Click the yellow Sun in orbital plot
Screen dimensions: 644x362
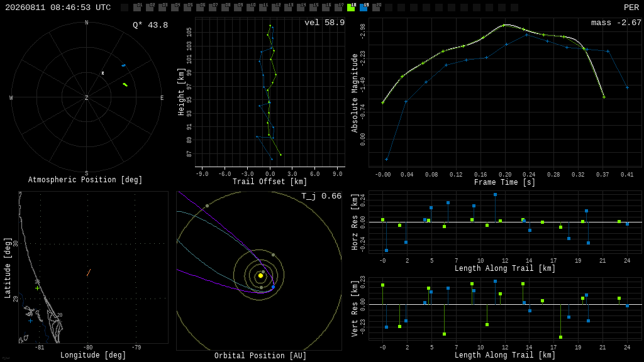(x=260, y=275)
